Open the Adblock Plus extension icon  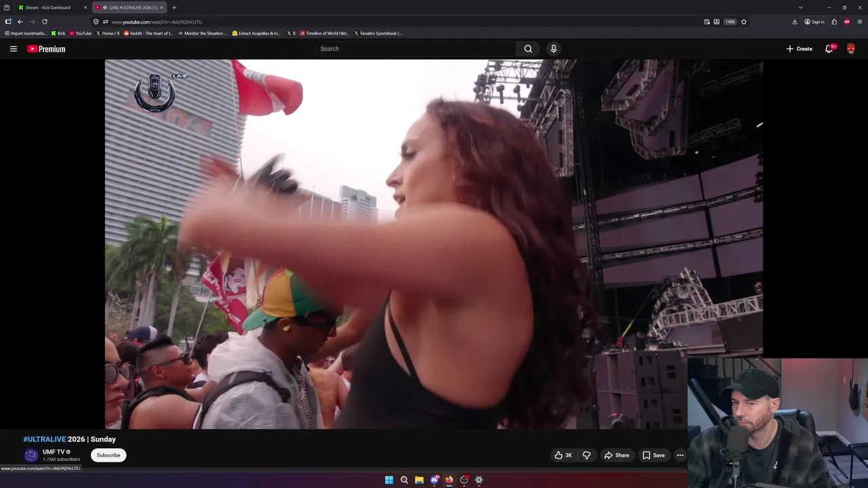pos(847,22)
